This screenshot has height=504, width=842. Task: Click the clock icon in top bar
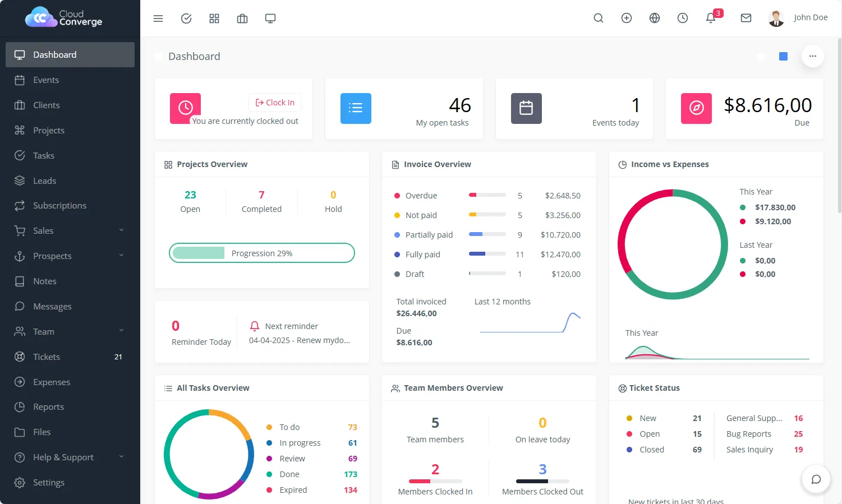pos(683,18)
